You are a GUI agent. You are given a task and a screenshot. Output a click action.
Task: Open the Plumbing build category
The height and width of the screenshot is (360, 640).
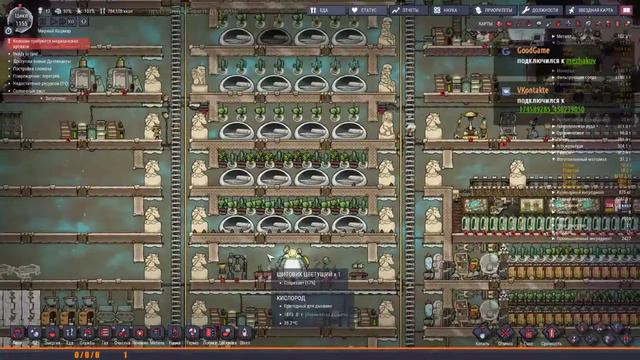87,334
